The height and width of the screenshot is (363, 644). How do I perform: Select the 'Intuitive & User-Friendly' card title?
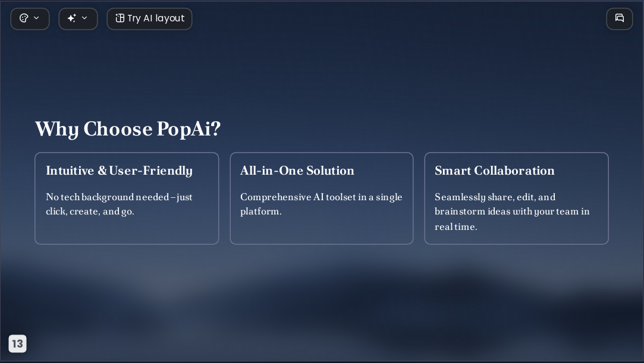coord(119,171)
